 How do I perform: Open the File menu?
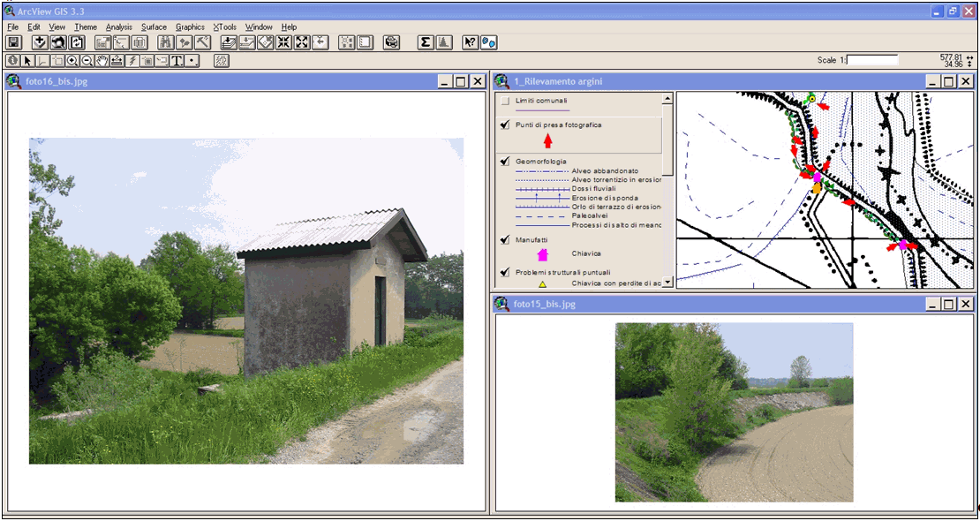[14, 26]
